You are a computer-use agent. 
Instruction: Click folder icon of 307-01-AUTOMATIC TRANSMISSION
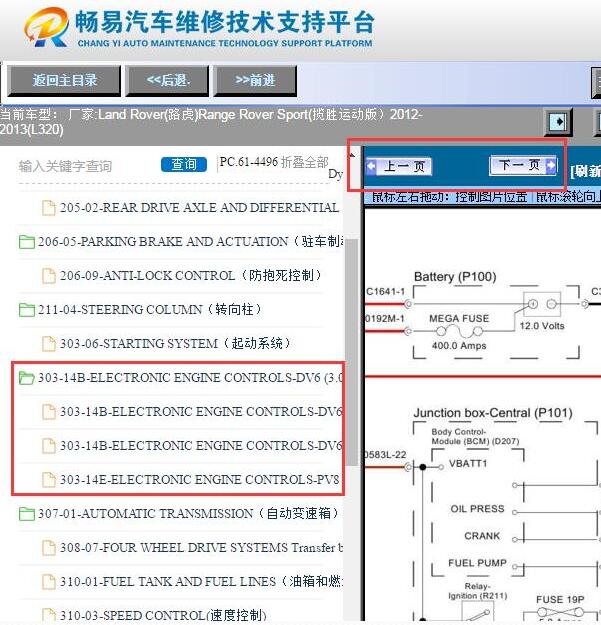[x=27, y=514]
